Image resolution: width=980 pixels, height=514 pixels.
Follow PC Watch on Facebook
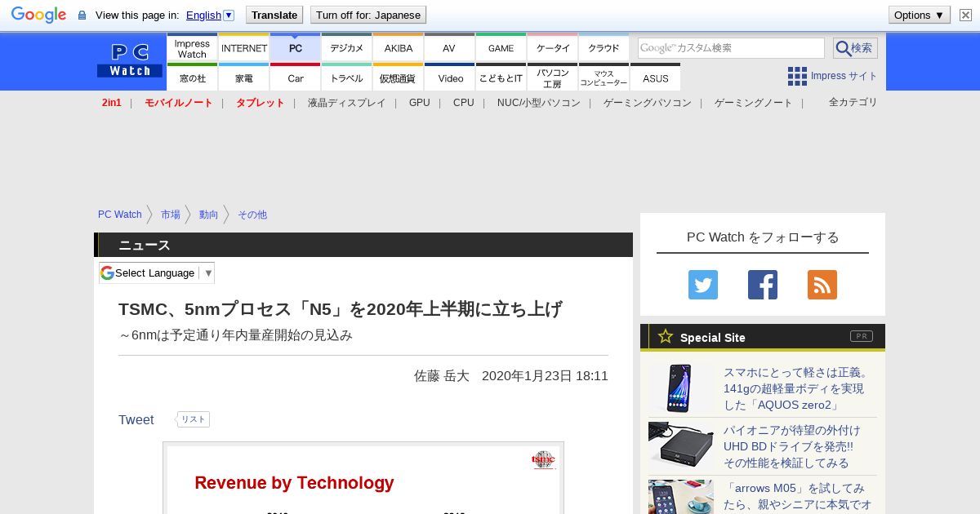[x=763, y=285]
